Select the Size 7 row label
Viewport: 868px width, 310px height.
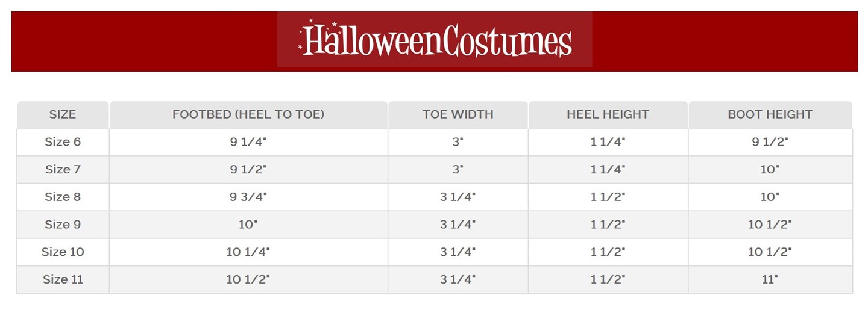point(63,170)
